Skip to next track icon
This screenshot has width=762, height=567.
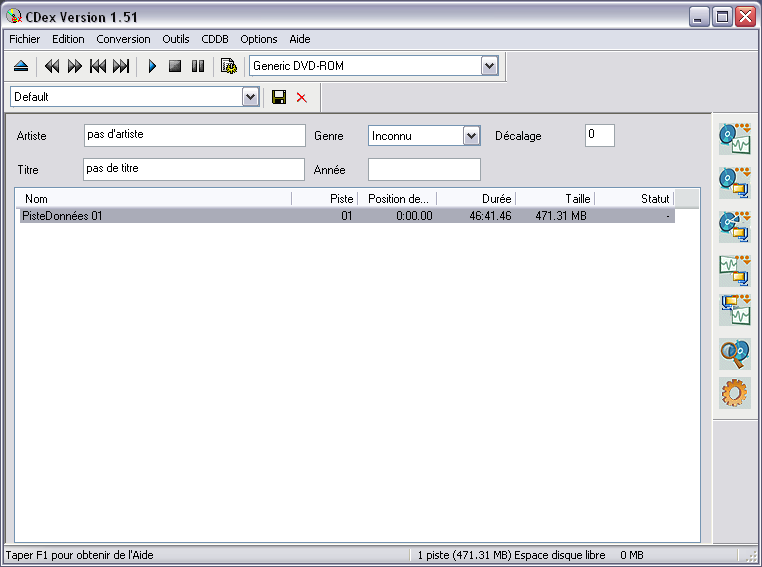point(121,66)
